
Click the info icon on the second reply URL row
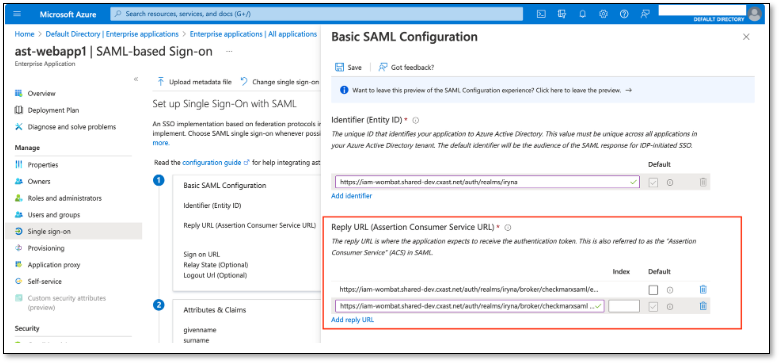tap(670, 306)
